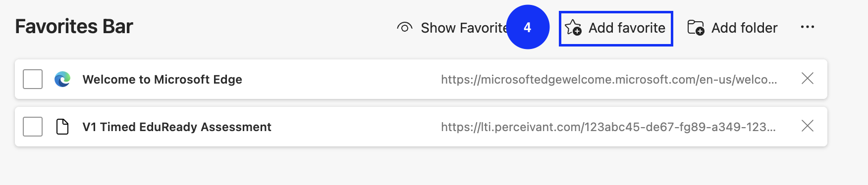The image size is (868, 185).
Task: Tick the checkbox for Welcome to Microsoft Edge
Action: [33, 79]
